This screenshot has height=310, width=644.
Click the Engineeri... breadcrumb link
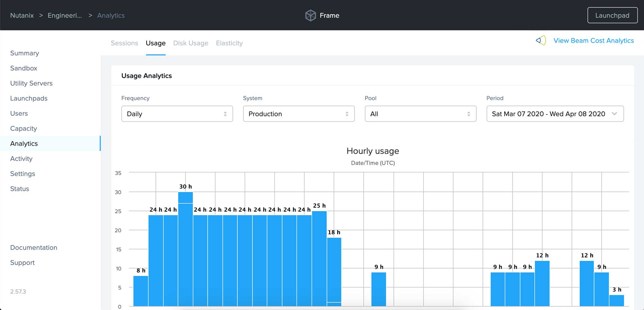tap(65, 15)
